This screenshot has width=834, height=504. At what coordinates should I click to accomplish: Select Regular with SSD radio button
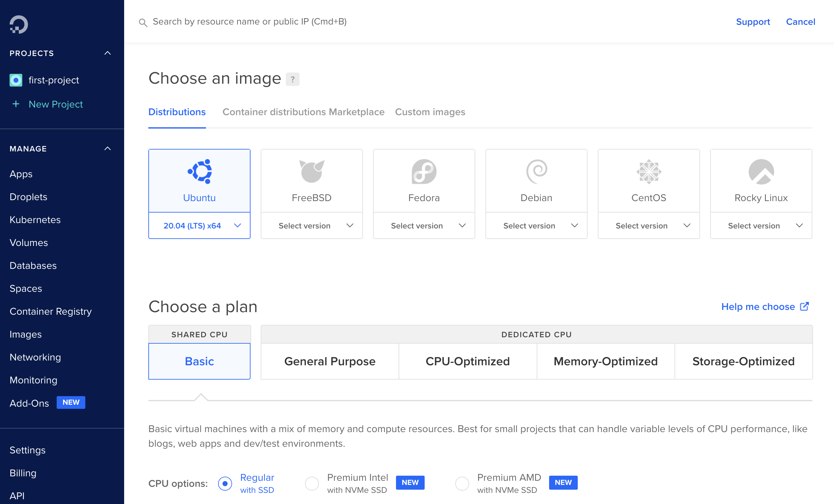coord(225,483)
